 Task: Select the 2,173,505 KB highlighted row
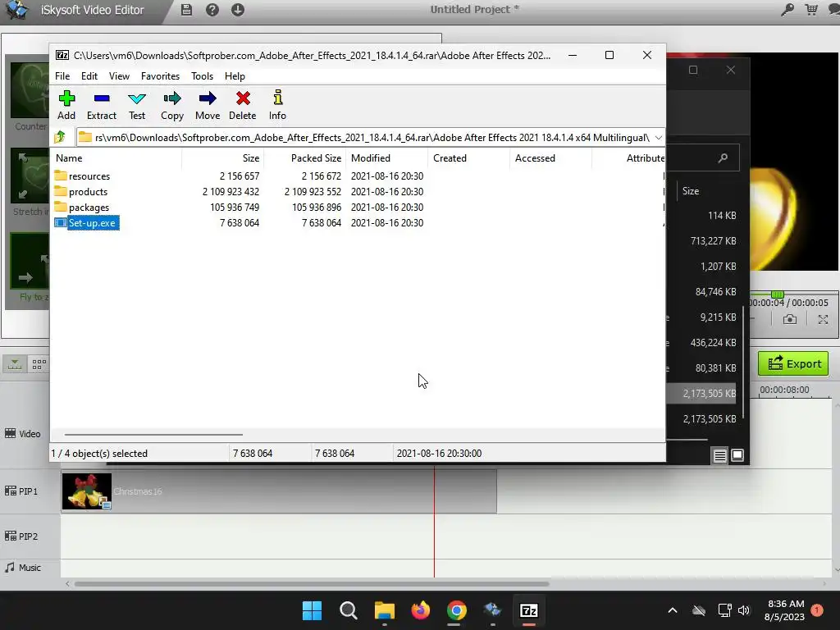tap(701, 393)
